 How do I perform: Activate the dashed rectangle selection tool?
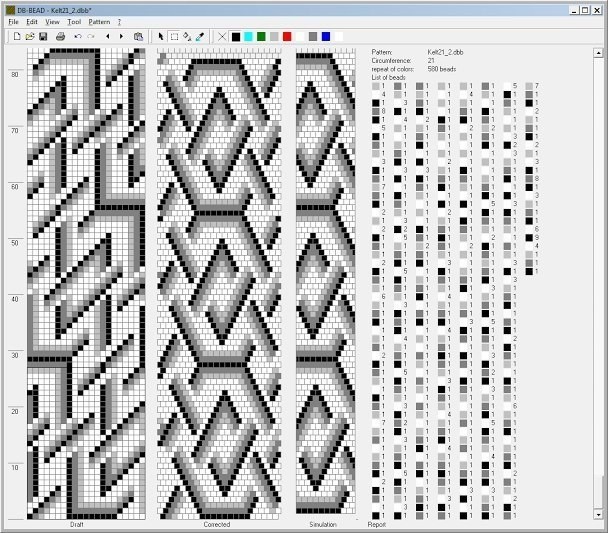click(173, 36)
